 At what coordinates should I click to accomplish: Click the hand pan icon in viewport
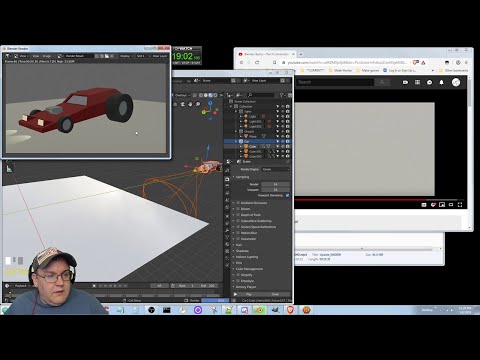(x=190, y=104)
